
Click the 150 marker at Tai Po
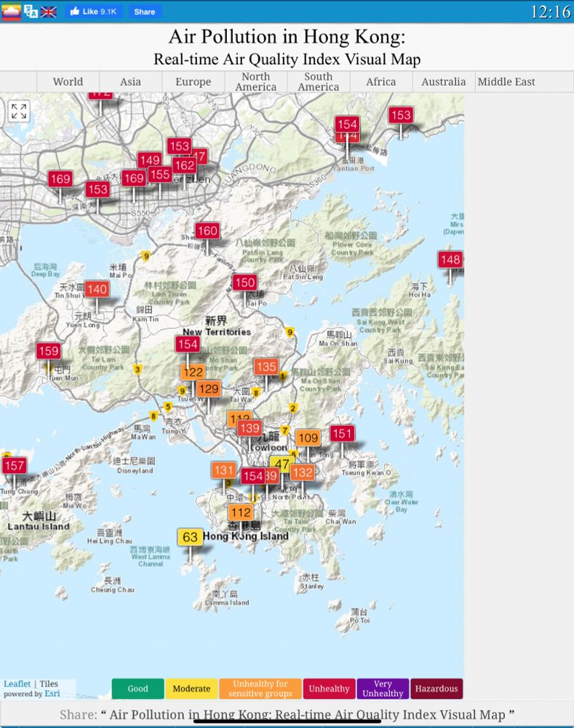point(244,282)
